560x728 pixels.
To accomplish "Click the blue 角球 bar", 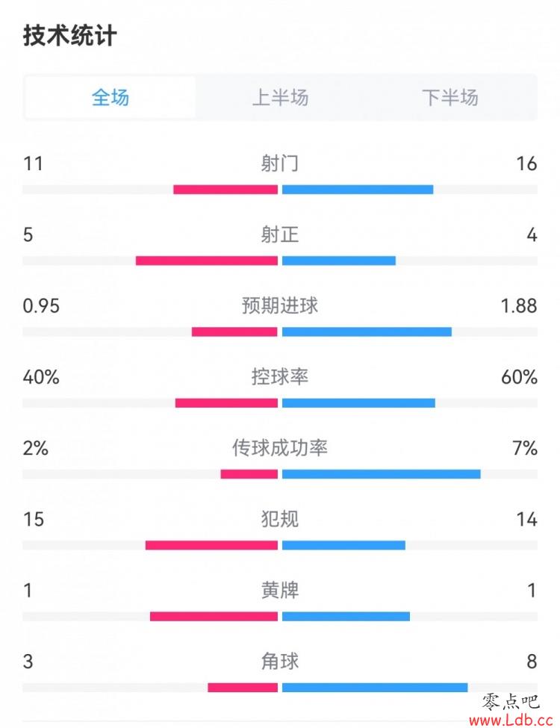I will pos(375,687).
